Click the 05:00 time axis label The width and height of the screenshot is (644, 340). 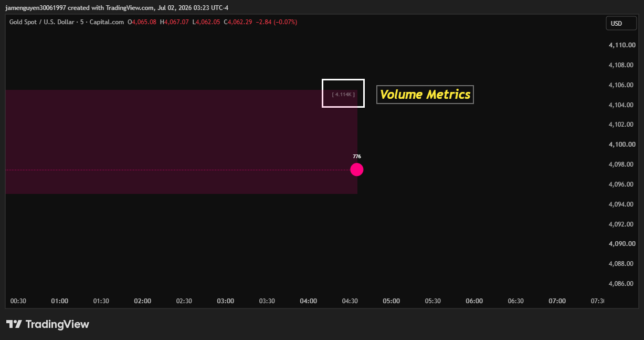coord(392,301)
